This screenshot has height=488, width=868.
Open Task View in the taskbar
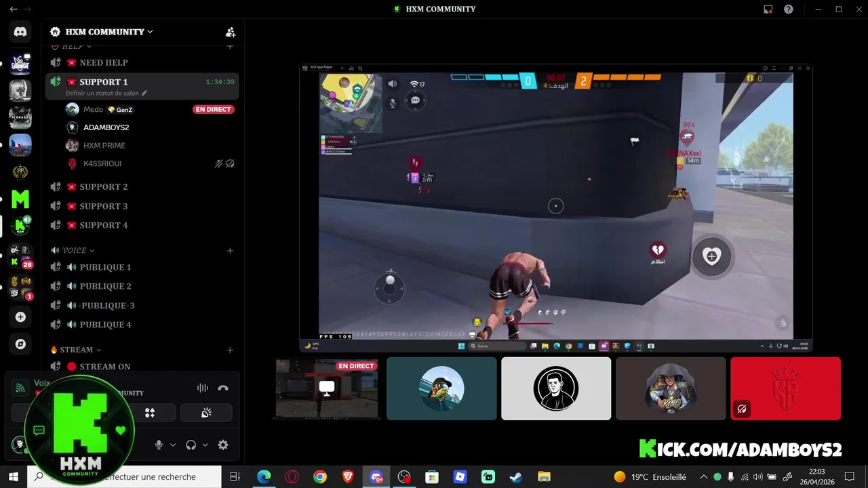pyautogui.click(x=235, y=477)
